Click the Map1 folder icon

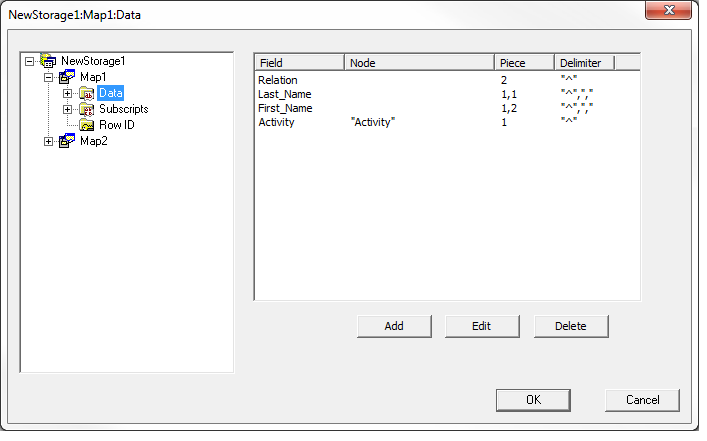click(x=67, y=77)
